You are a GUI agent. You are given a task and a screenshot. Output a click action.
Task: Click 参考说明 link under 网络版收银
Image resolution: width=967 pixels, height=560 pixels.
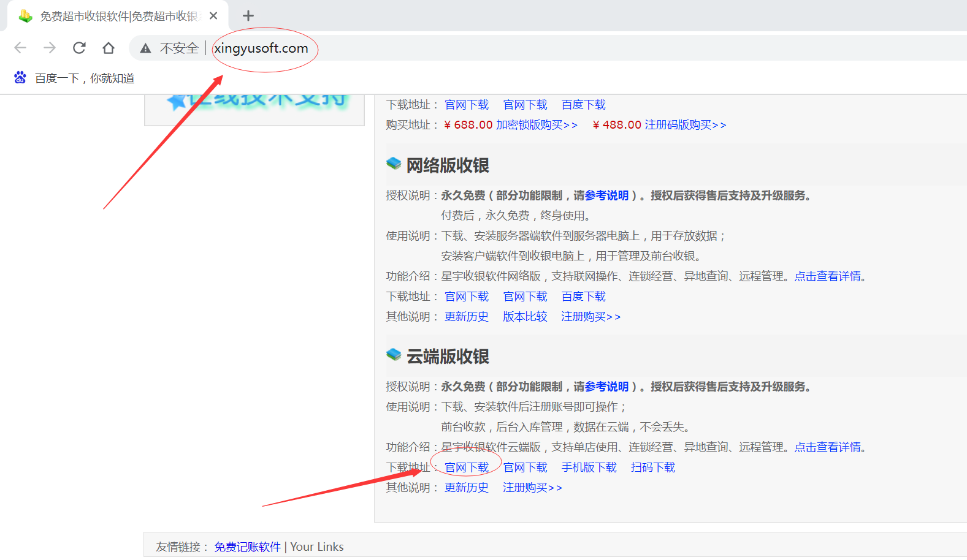pyautogui.click(x=606, y=195)
